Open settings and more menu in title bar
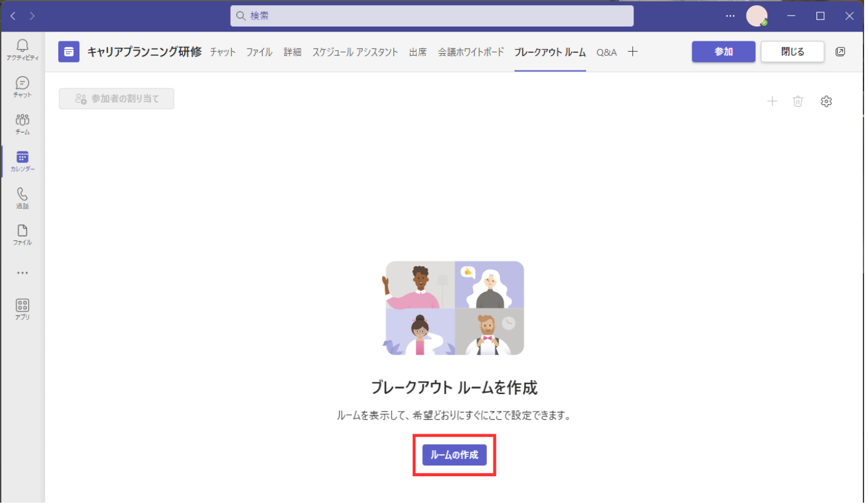 [730, 16]
